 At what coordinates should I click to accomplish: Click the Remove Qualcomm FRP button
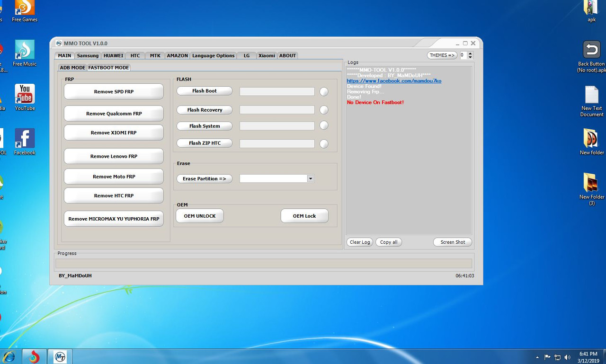(x=114, y=114)
